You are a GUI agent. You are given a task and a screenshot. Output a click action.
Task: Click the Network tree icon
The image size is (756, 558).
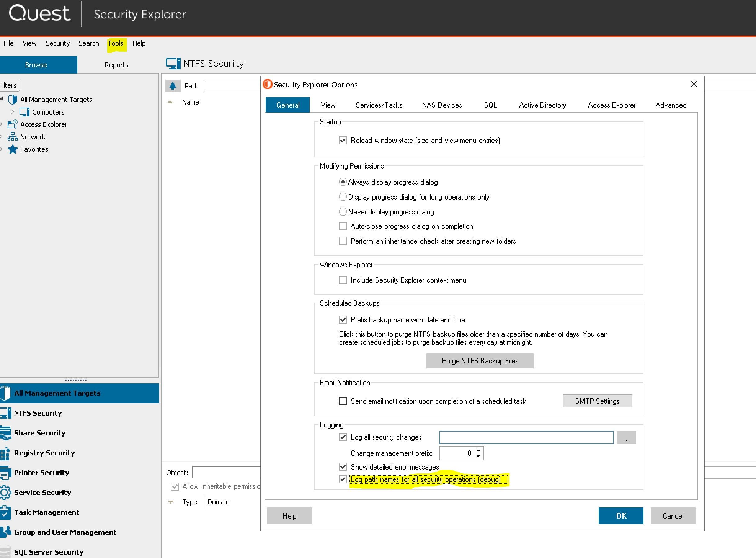12,137
